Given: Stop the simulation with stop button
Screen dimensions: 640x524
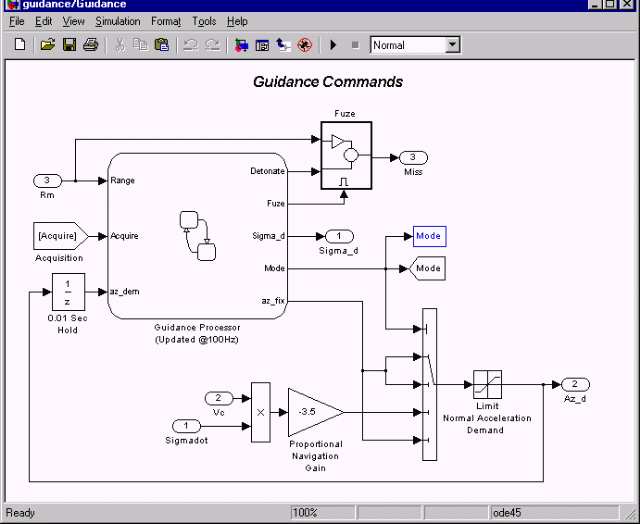Looking at the screenshot, I should point(355,44).
